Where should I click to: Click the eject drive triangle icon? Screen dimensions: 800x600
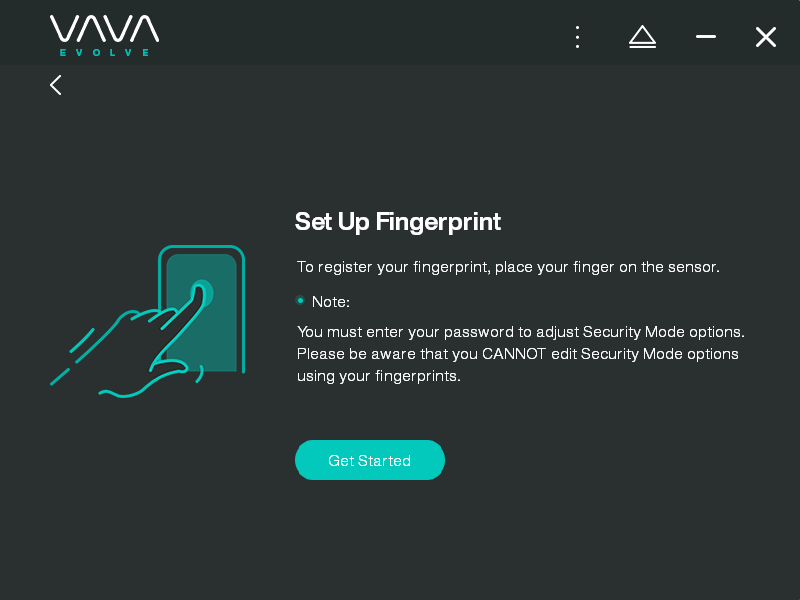(x=642, y=37)
